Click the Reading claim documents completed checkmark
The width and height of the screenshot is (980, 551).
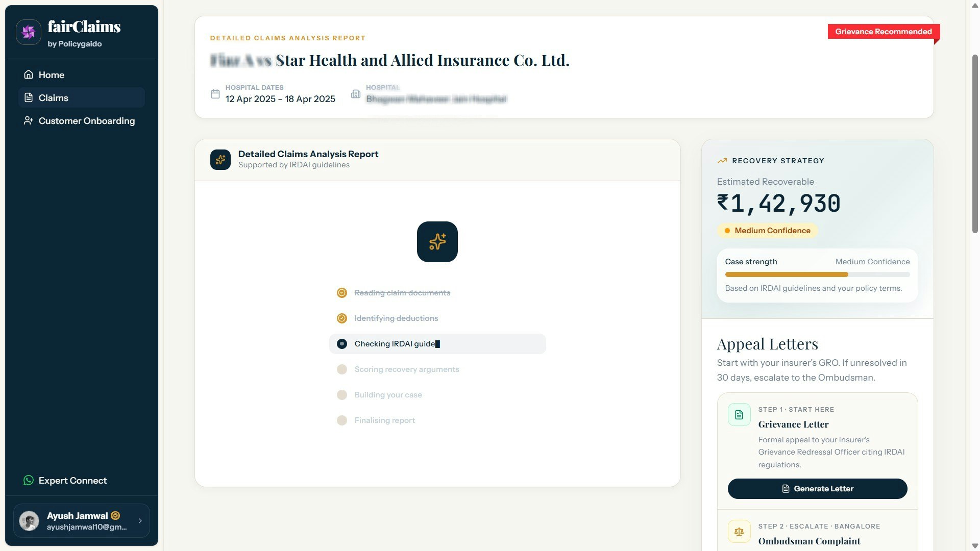coord(342,293)
